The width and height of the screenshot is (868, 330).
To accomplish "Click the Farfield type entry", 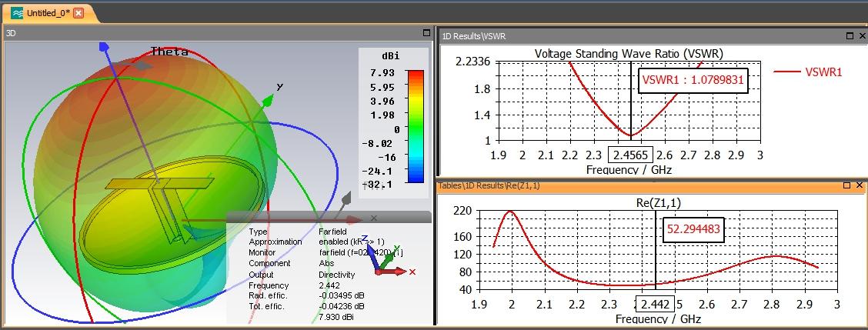I will click(x=332, y=232).
